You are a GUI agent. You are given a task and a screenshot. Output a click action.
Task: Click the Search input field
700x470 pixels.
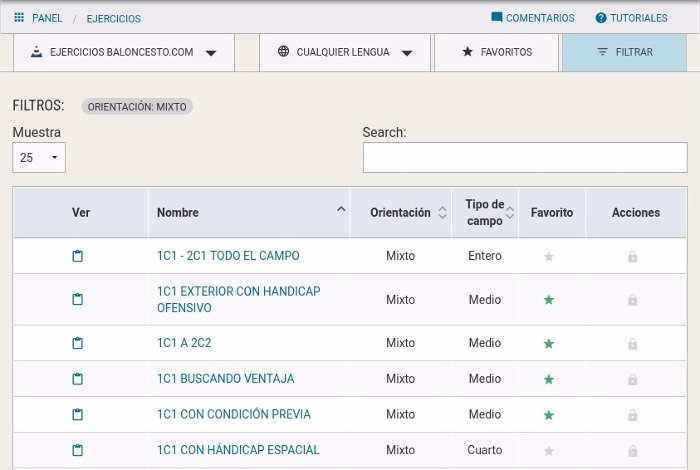(524, 158)
